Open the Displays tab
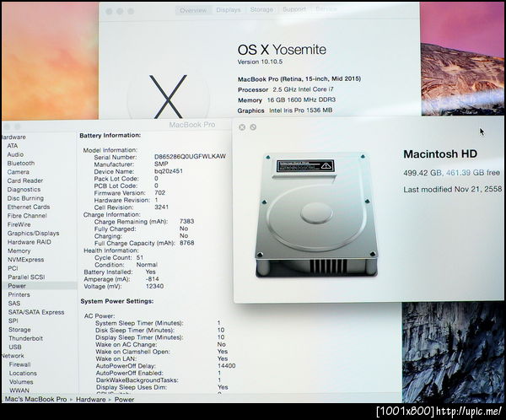 (229, 10)
